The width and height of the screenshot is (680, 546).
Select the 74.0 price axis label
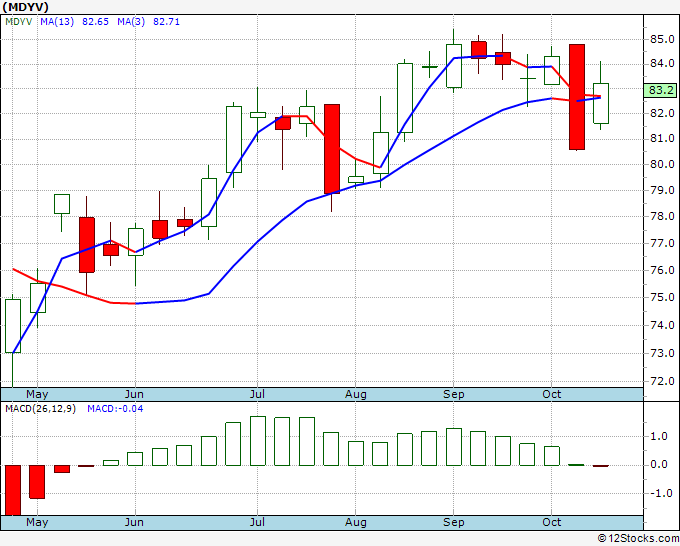[x=662, y=325]
